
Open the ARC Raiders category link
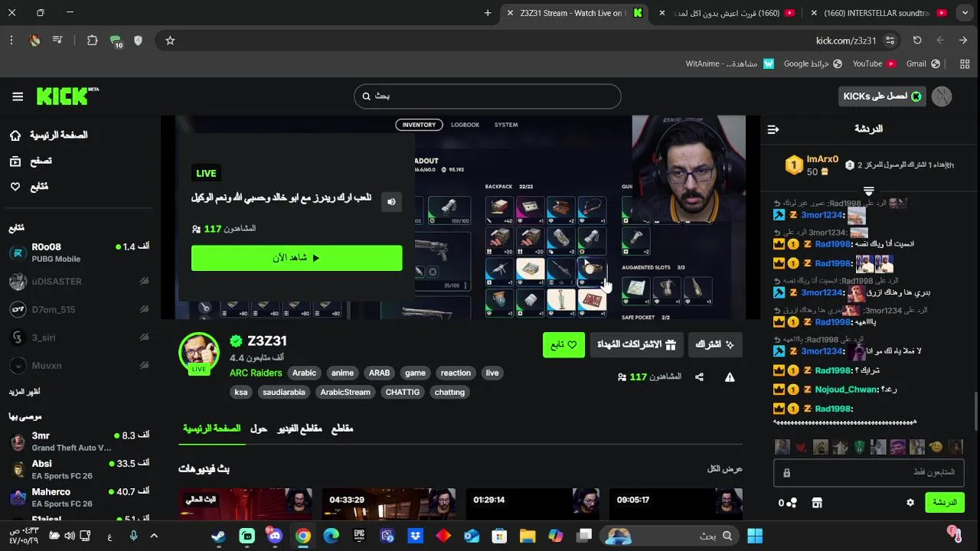point(256,373)
